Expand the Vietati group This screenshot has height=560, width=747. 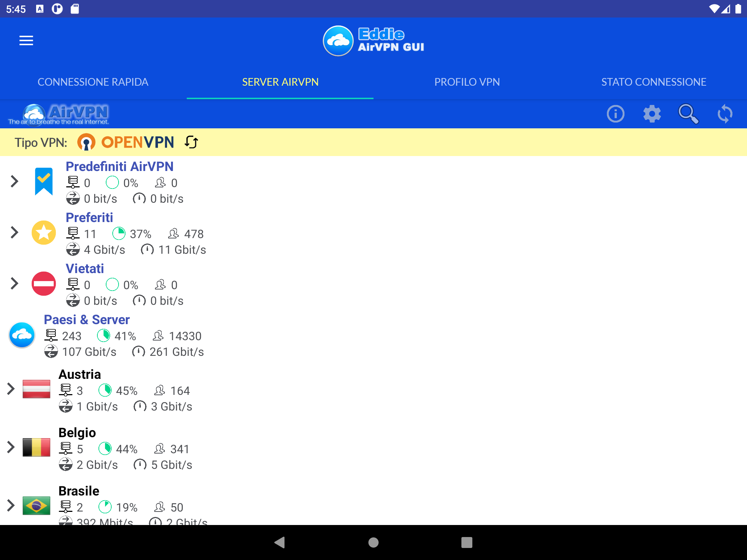click(x=14, y=283)
